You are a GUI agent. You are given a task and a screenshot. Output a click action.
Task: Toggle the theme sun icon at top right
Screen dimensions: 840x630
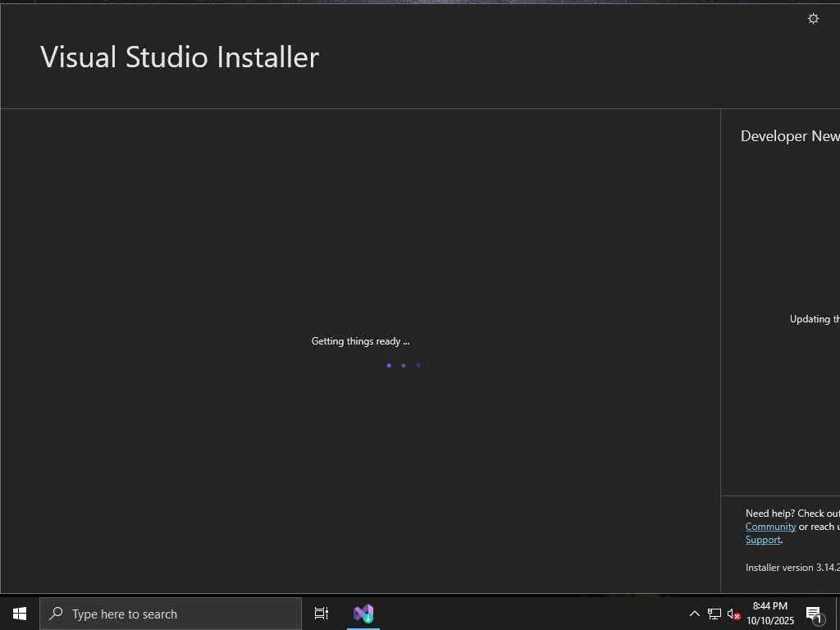click(x=813, y=19)
